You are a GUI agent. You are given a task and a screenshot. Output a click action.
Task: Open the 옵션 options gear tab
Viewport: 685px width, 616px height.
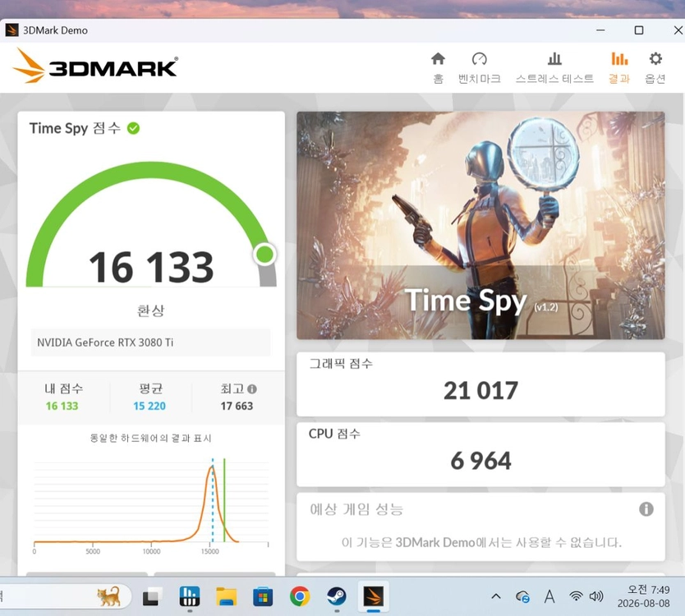point(655,67)
